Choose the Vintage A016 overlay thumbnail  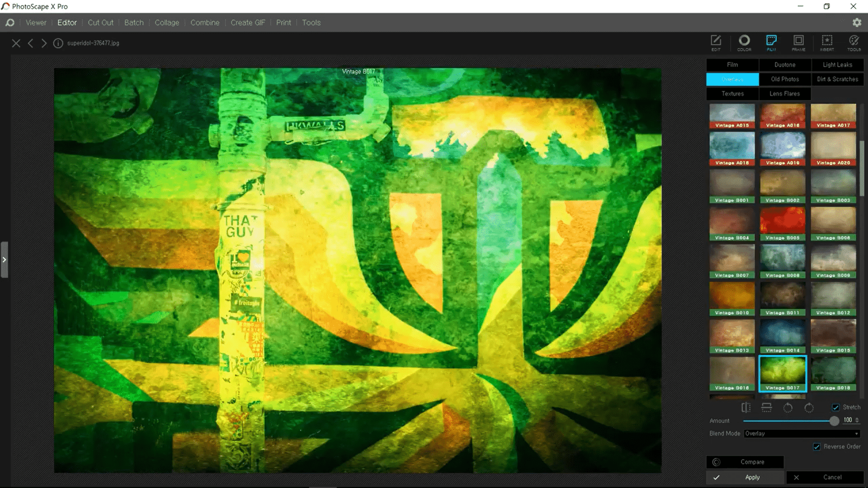coord(783,117)
